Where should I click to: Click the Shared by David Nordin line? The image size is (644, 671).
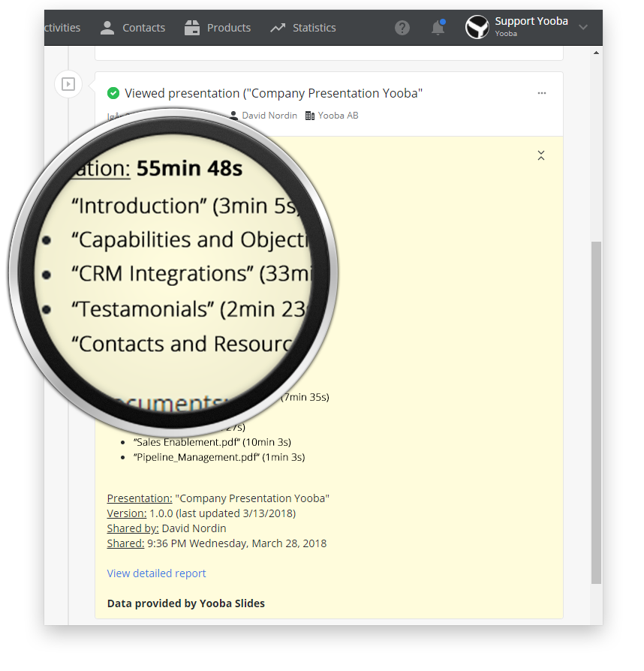click(x=167, y=528)
